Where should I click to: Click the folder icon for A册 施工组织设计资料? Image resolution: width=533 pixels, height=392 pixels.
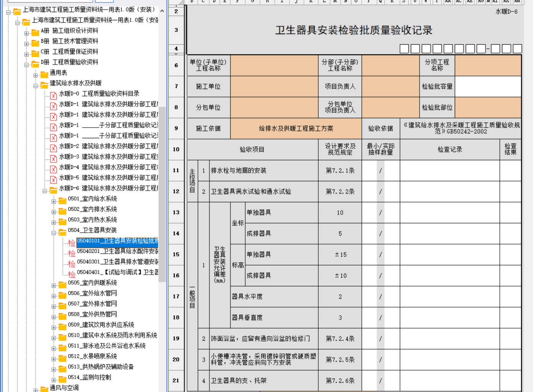[35, 32]
